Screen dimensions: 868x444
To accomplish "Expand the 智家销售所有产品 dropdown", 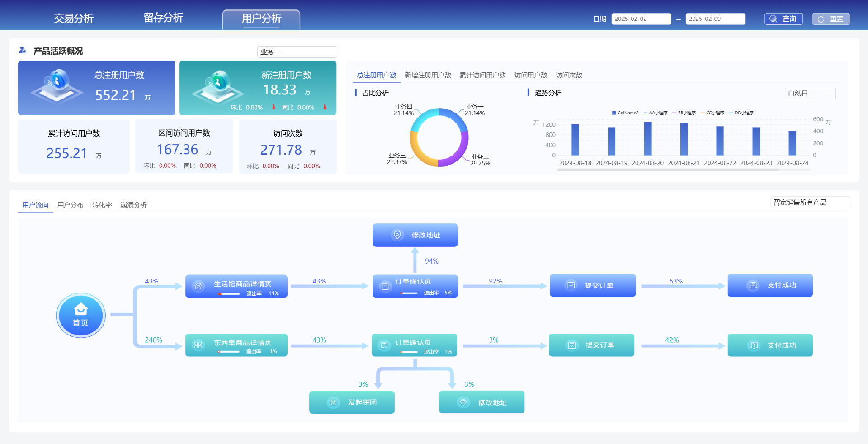I will coord(810,202).
